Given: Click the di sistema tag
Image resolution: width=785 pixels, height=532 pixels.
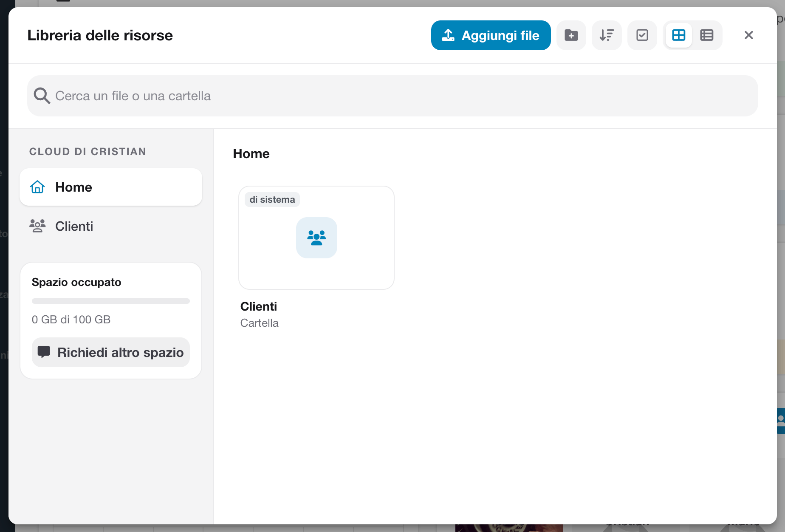Looking at the screenshot, I should (x=272, y=200).
